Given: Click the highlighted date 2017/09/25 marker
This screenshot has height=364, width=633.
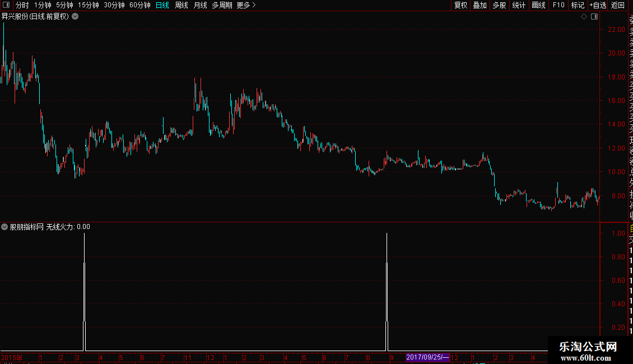Looking at the screenshot, I should tap(427, 357).
